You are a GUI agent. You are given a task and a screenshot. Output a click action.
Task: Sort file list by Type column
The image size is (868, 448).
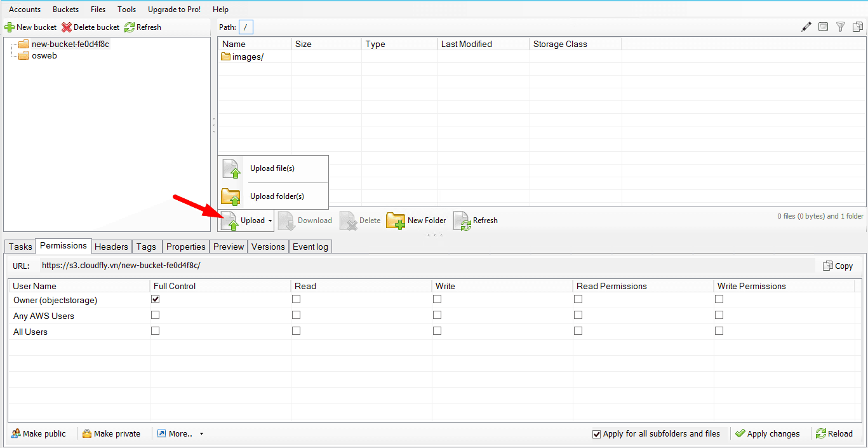tap(399, 44)
